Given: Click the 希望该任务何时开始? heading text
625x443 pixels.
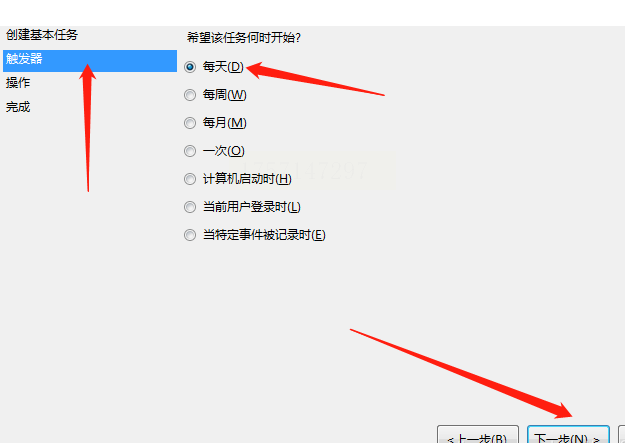Looking at the screenshot, I should [x=244, y=38].
